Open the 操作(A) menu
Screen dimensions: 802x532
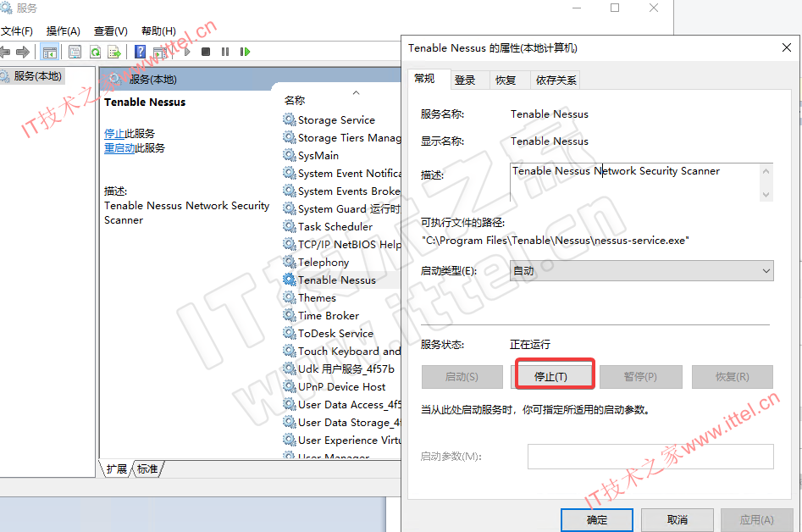pyautogui.click(x=63, y=31)
